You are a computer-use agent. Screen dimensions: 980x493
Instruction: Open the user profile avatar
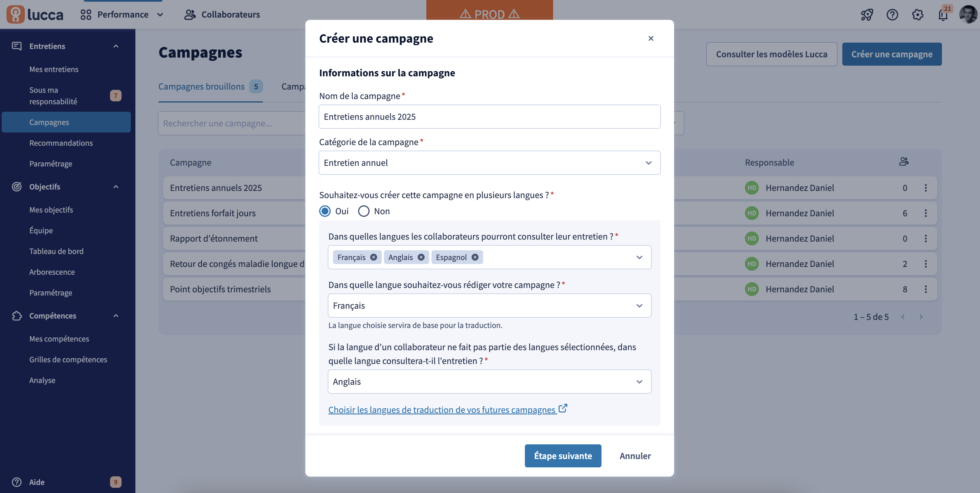[968, 14]
